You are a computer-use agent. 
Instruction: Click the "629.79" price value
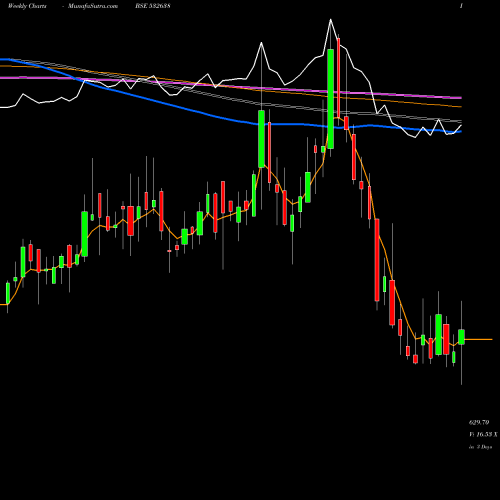[479, 422]
